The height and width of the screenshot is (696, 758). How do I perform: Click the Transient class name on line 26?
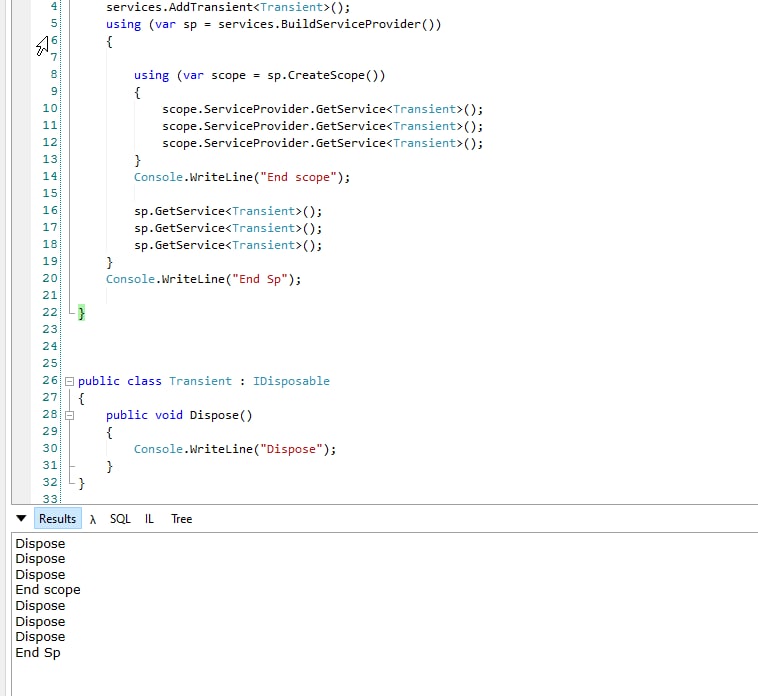click(200, 381)
